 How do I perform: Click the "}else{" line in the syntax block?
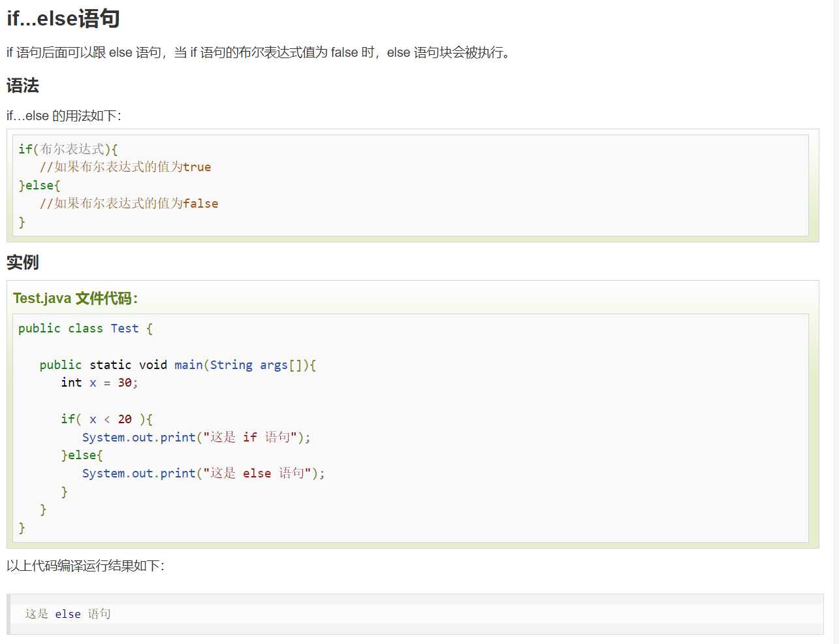(x=39, y=185)
